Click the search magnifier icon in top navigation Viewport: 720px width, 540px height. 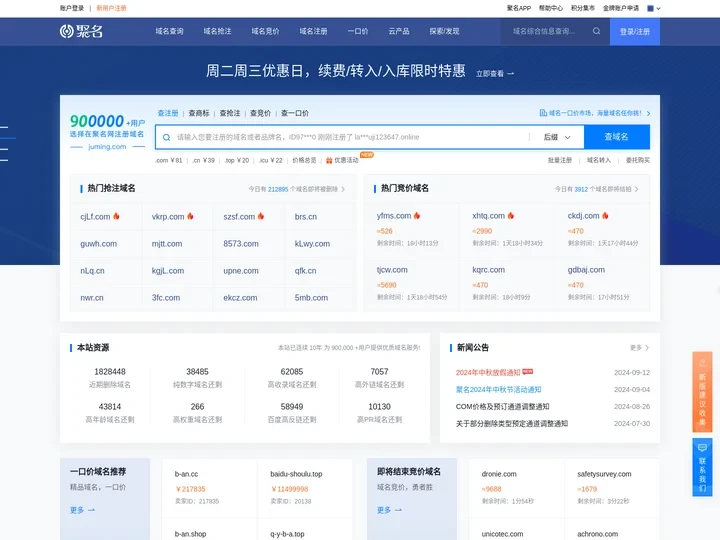(596, 31)
